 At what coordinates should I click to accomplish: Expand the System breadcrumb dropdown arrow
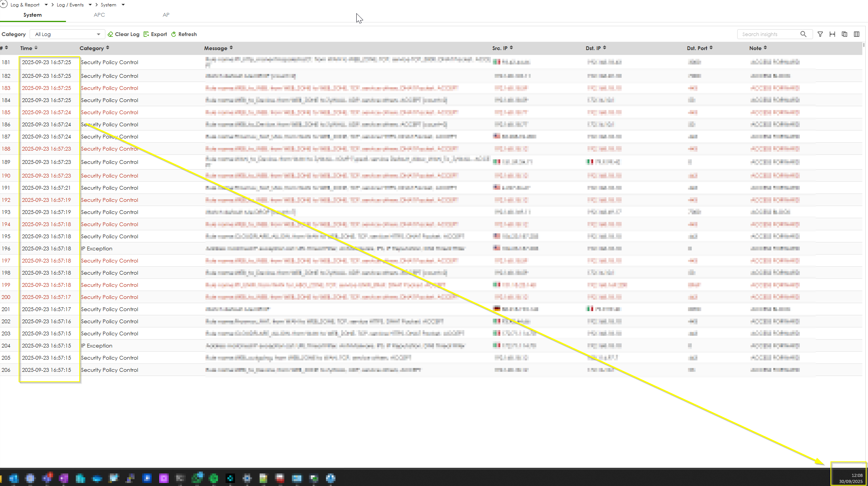tap(123, 5)
